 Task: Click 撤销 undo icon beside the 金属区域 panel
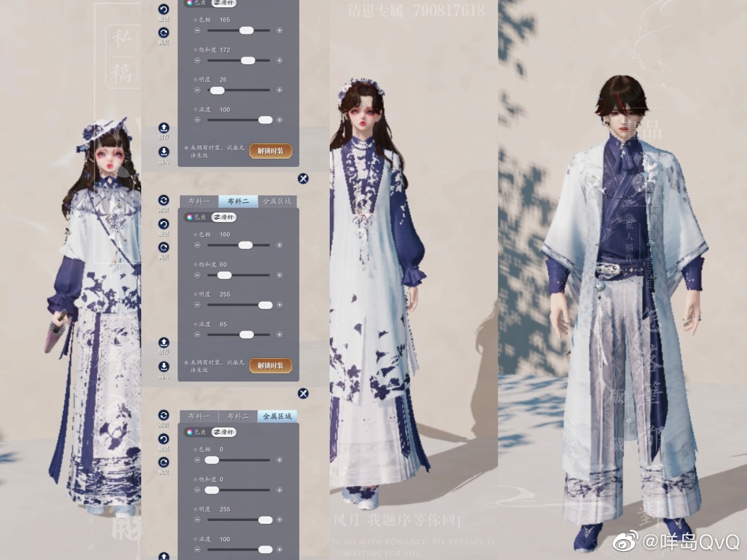(163, 439)
